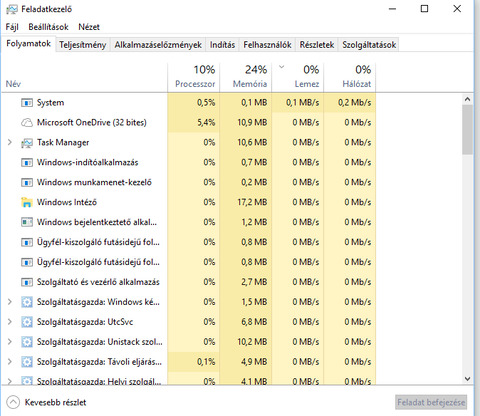Collapse view with Kevesebb részlet arrow
The width and height of the screenshot is (480, 416).
13,402
